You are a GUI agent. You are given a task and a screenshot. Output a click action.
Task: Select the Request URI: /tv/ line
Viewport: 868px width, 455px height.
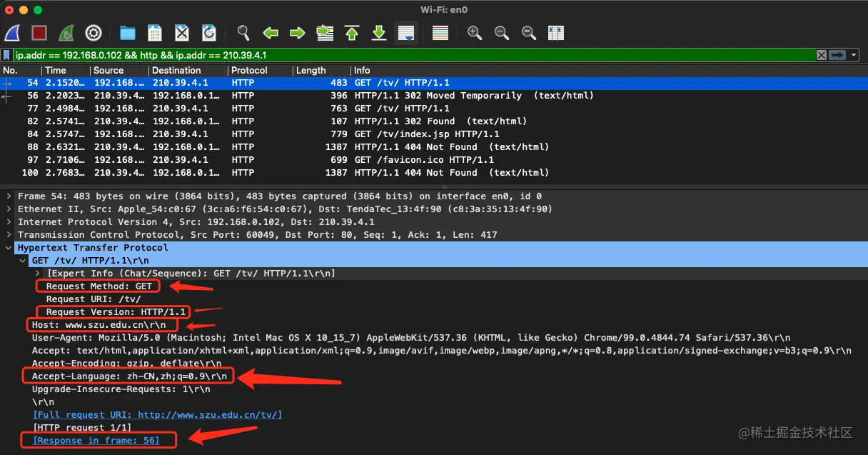(94, 299)
